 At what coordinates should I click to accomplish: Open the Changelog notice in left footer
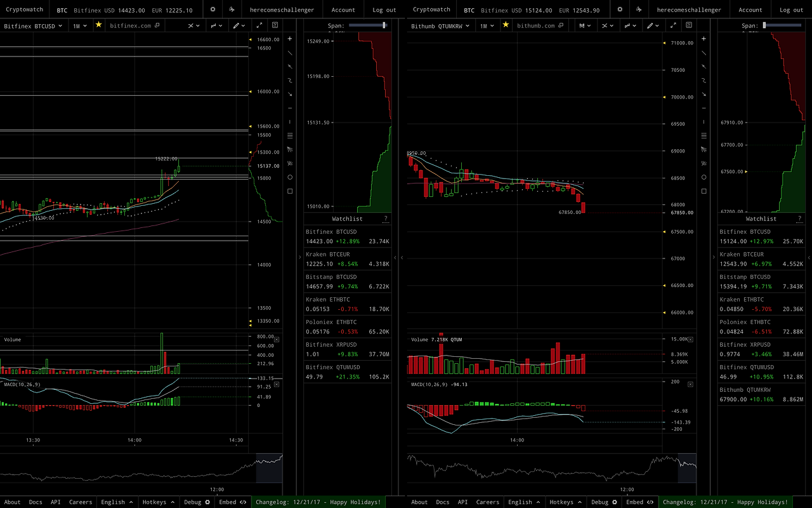318,502
